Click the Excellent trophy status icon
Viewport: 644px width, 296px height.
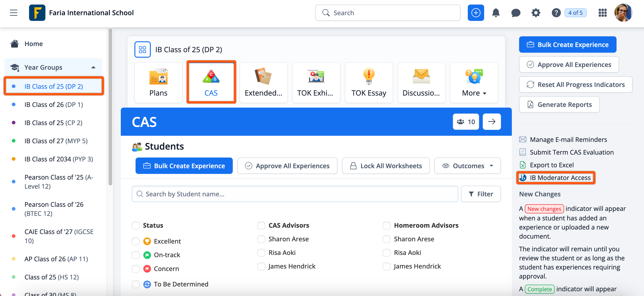point(147,241)
